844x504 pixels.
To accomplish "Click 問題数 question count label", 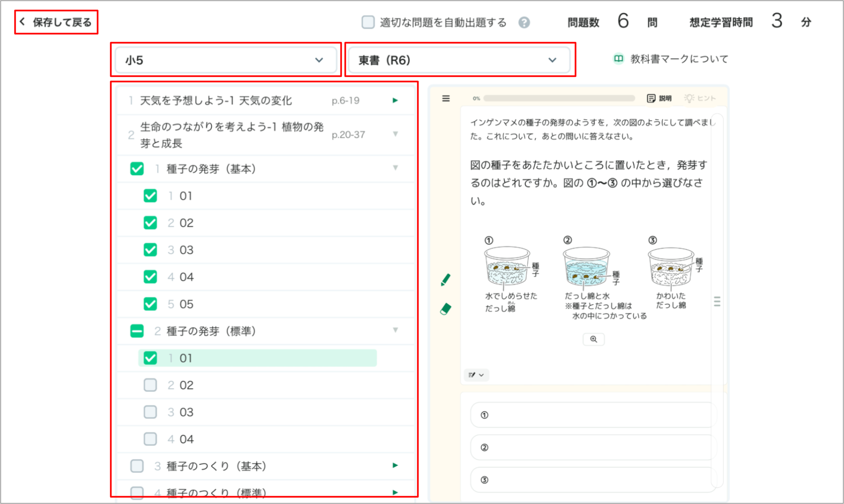I will [x=583, y=22].
